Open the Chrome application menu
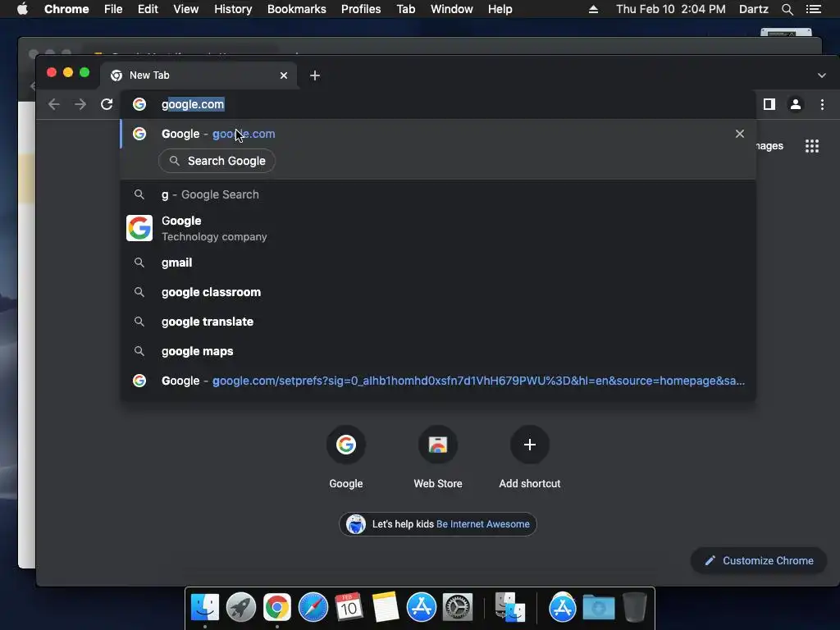 coord(66,9)
